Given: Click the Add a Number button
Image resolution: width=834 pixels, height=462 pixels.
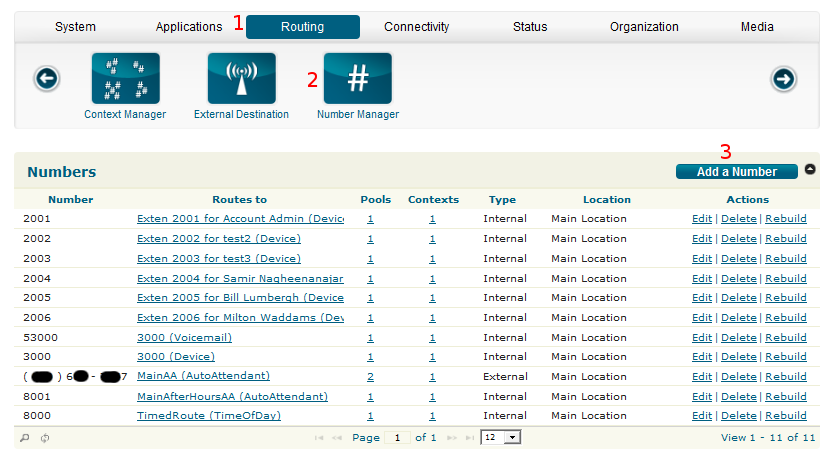Looking at the screenshot, I should click(736, 172).
